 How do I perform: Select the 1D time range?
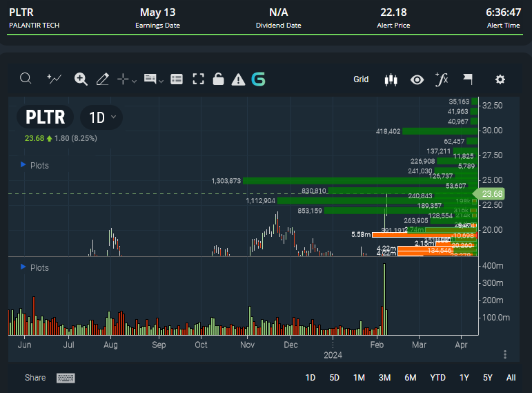[x=311, y=378]
